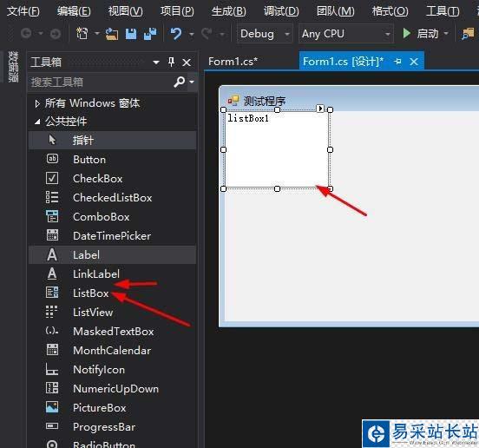
Task: Click into the 搜索工具箱 search field
Action: click(101, 82)
